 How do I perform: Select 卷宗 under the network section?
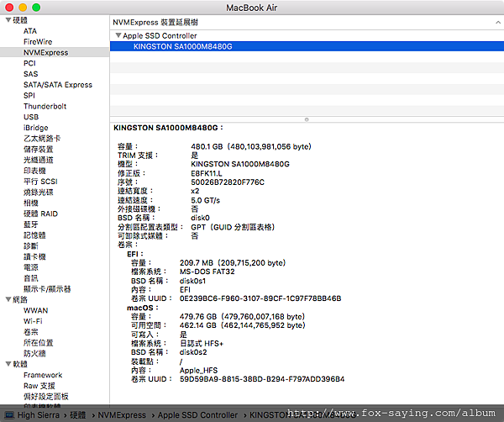tap(31, 332)
